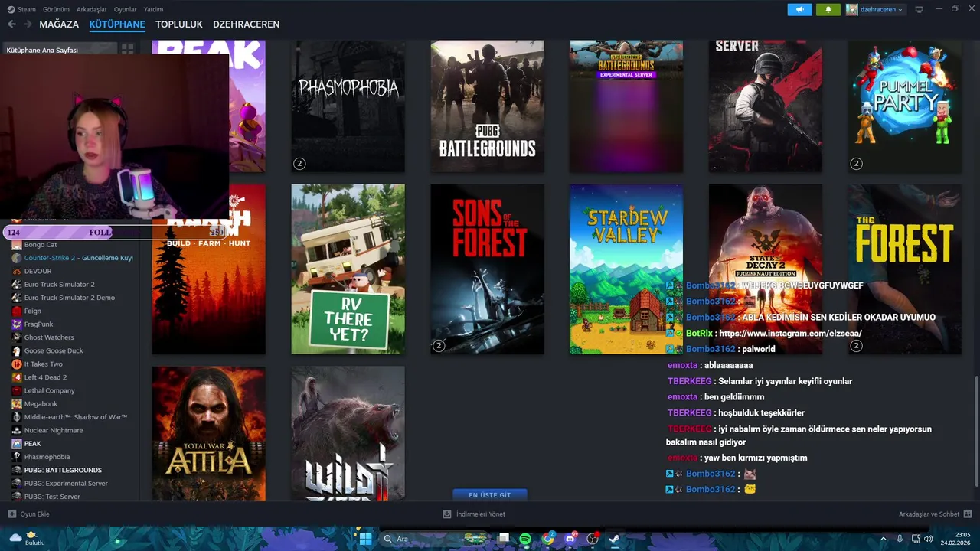
Task: Switch to Big Picture mode icon
Action: [x=920, y=9]
